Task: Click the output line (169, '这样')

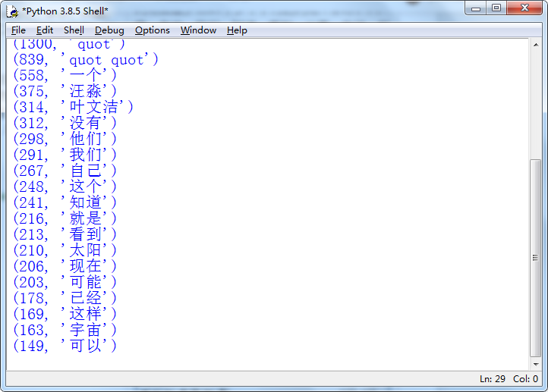Action: pos(65,315)
